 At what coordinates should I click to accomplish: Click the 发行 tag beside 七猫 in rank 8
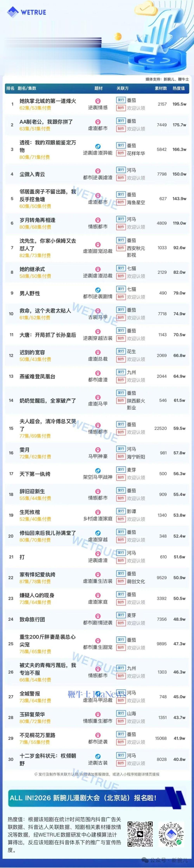pyautogui.click(x=121, y=268)
